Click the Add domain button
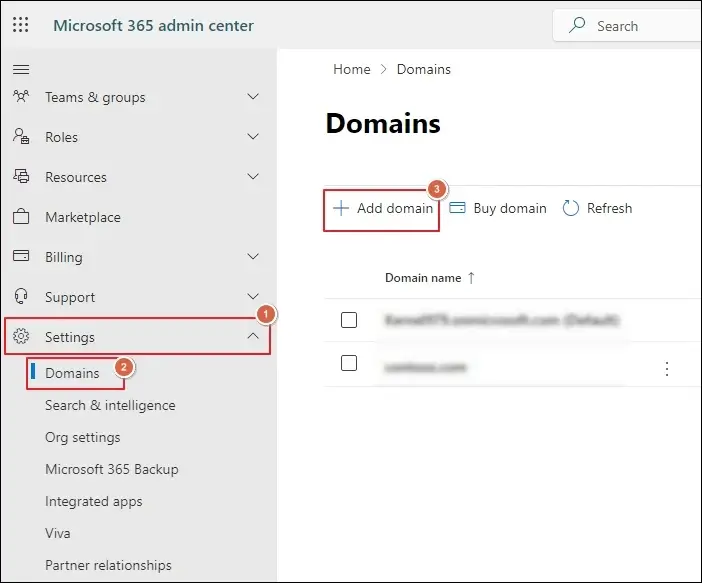The height and width of the screenshot is (583, 702). tap(381, 210)
